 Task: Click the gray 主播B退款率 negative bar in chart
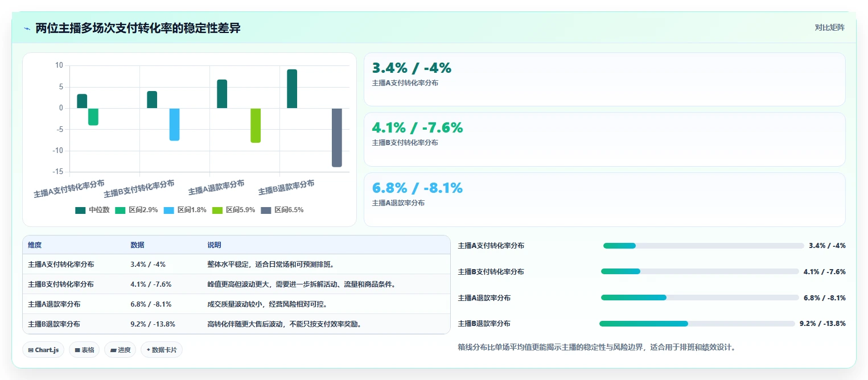337,138
